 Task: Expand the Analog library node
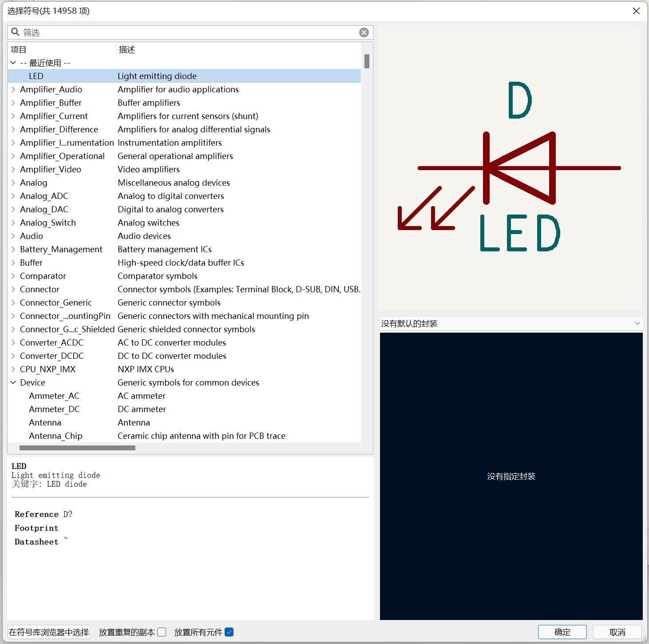pyautogui.click(x=13, y=183)
